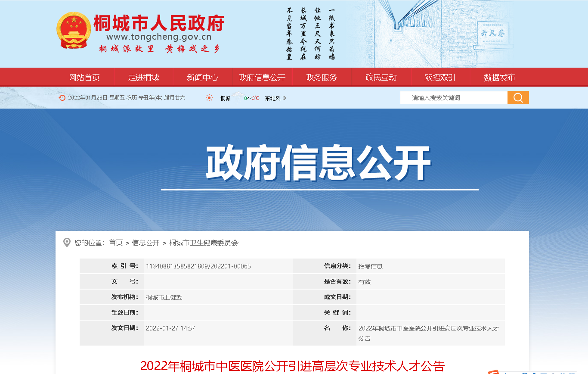Click the orange magnifier search button
The width and height of the screenshot is (588, 374).
pyautogui.click(x=518, y=98)
